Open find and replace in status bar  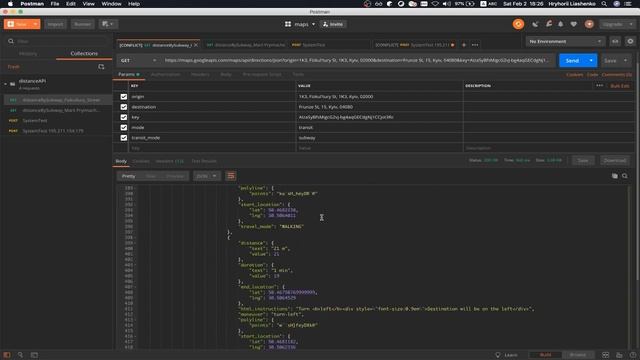[20, 355]
